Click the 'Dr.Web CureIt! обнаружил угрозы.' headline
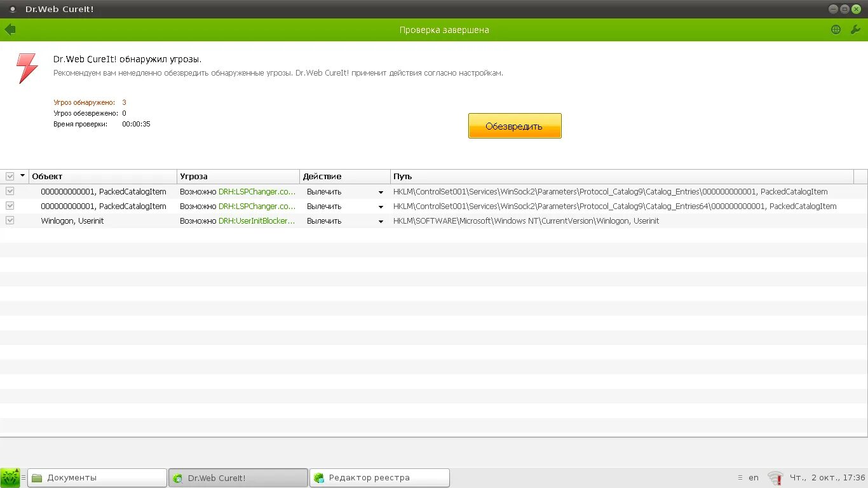Viewport: 868px width, 488px height. pos(128,59)
